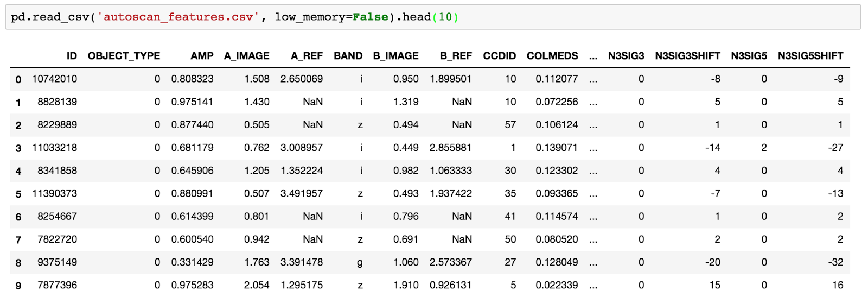868x303 pixels.
Task: Select row index 5 label
Action: [x=18, y=194]
